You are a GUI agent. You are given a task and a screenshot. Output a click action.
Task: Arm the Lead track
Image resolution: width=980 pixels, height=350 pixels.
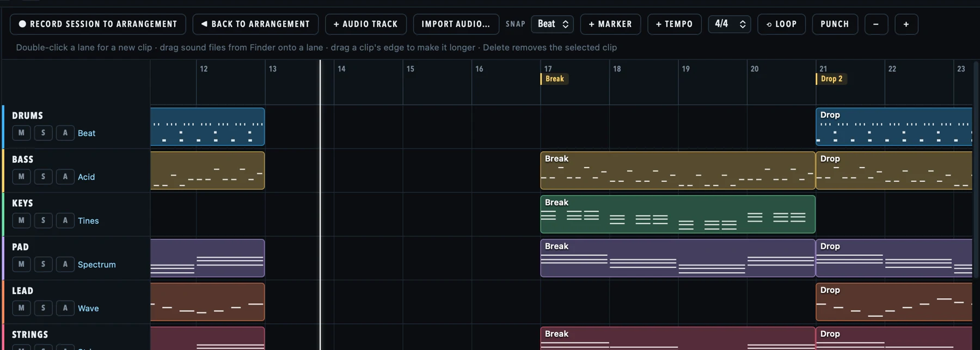click(65, 308)
